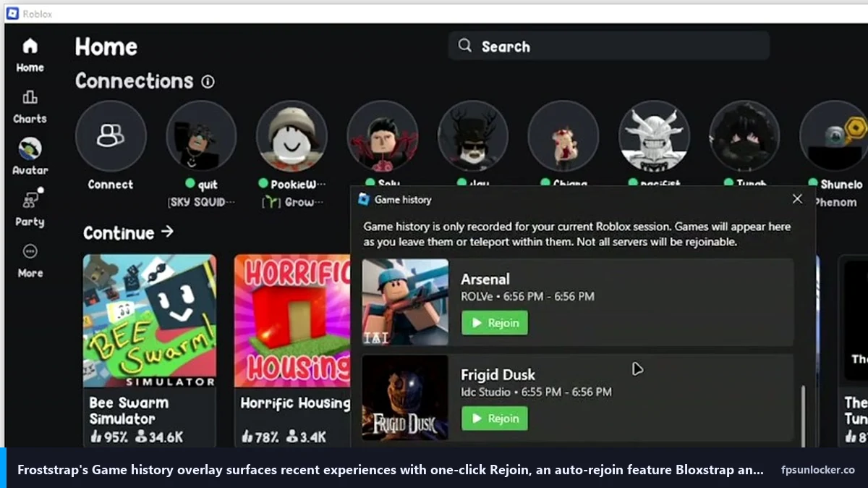Click the 'Horrific Housing' title text
Image resolution: width=868 pixels, height=488 pixels.
point(295,403)
